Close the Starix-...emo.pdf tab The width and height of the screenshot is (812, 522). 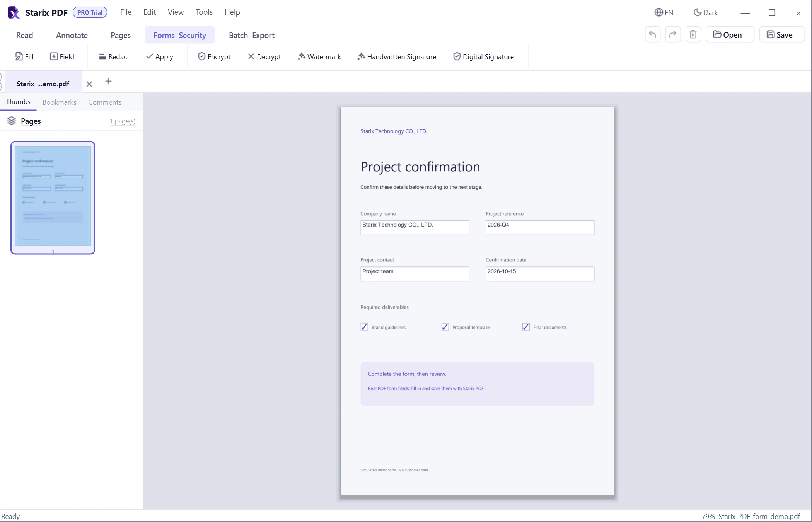coord(89,84)
